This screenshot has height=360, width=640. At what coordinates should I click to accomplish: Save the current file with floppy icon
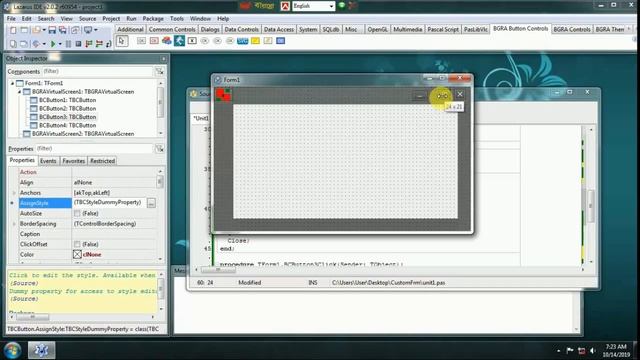pos(52,30)
